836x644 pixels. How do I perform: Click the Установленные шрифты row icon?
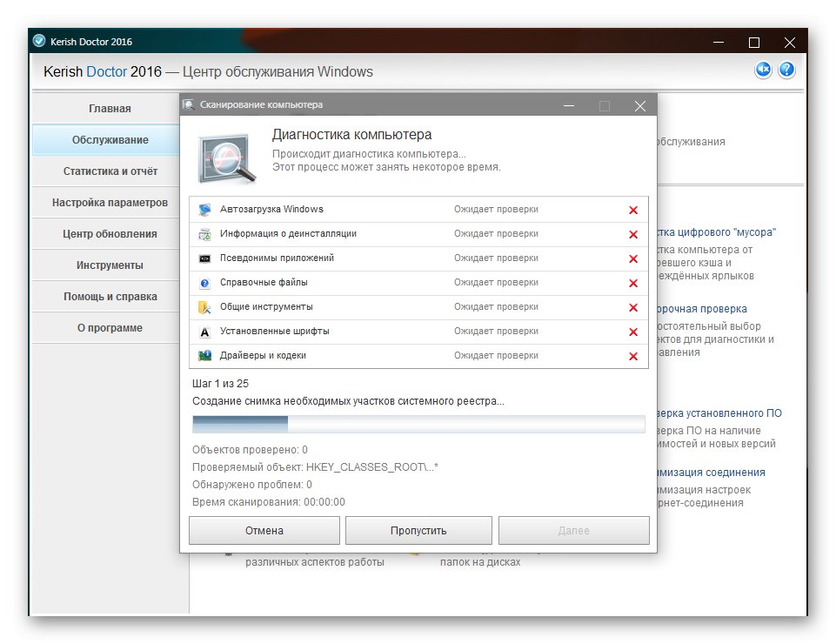coord(204,332)
